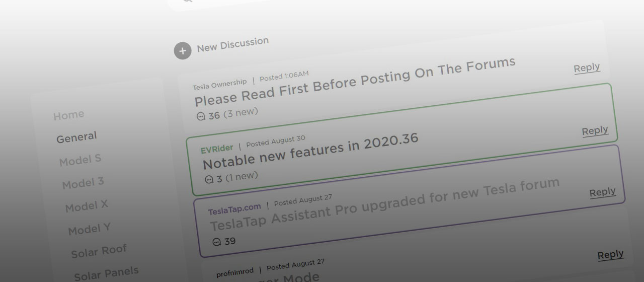Click comment icon on Notable new features post

click(x=209, y=179)
